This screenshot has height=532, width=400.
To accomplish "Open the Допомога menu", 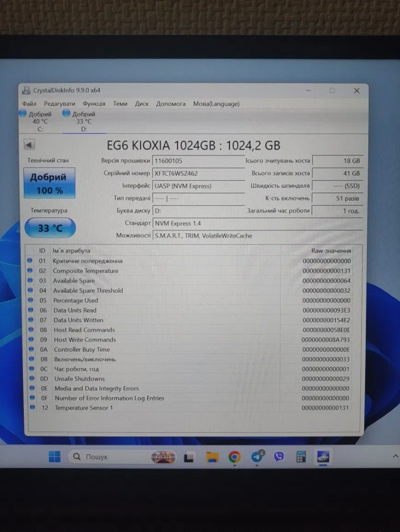I will [171, 104].
